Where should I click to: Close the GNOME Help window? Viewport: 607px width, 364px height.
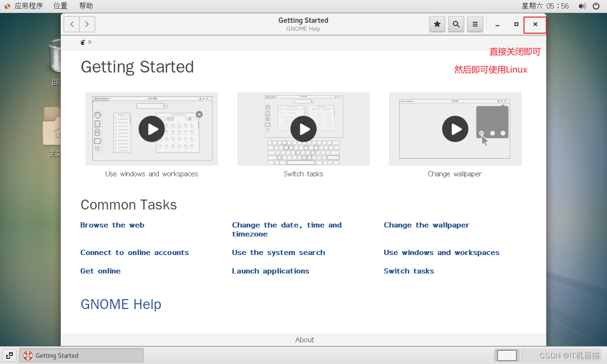(535, 24)
